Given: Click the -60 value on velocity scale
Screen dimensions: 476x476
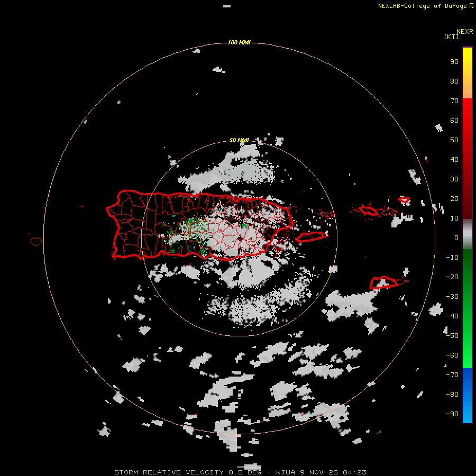Looking at the screenshot, I should [x=452, y=355].
